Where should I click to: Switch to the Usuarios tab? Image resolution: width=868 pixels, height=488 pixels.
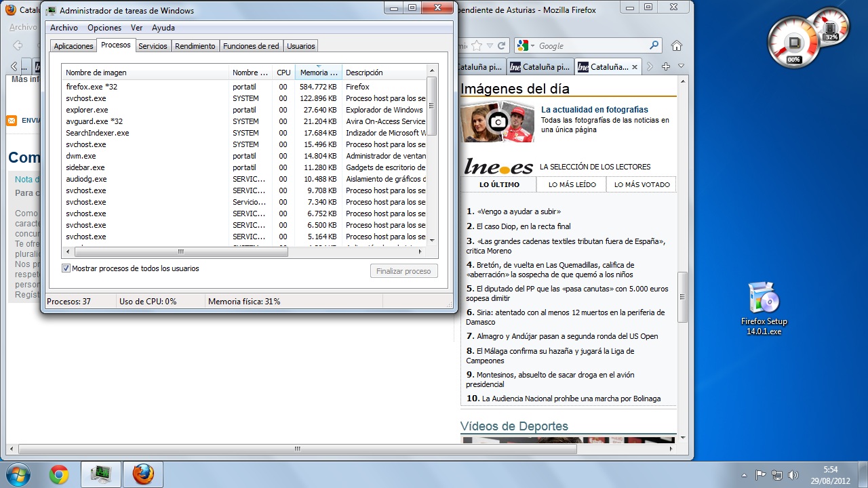click(300, 46)
